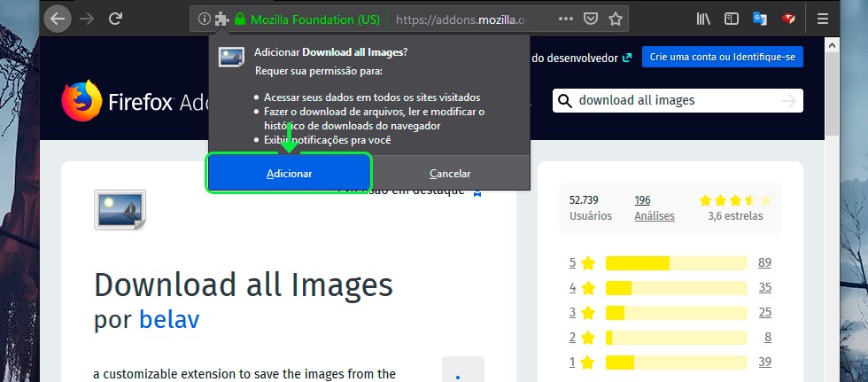
Task: Click the 39 count for one star
Action: (764, 363)
